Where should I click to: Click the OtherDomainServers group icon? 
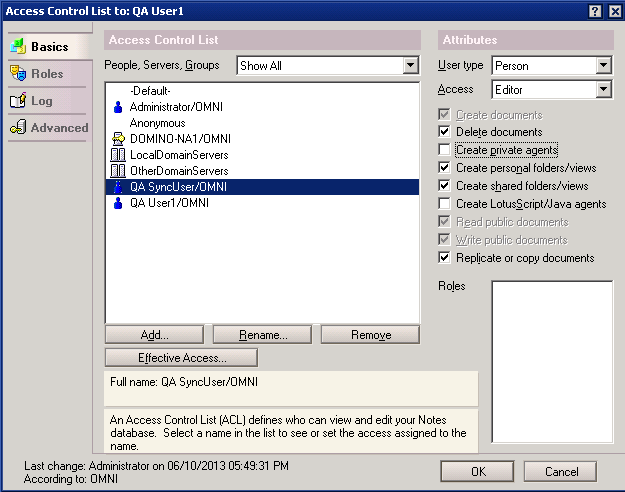(x=118, y=171)
